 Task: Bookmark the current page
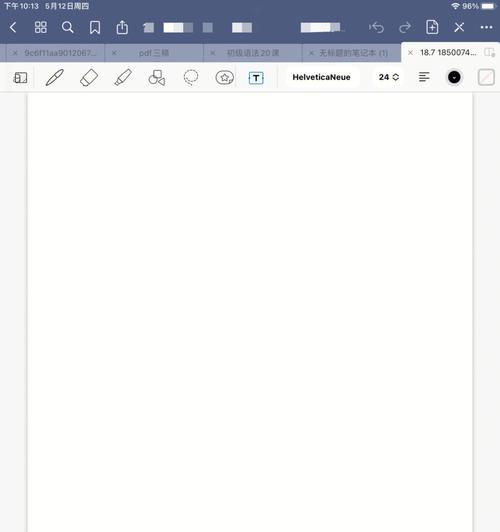pos(95,27)
